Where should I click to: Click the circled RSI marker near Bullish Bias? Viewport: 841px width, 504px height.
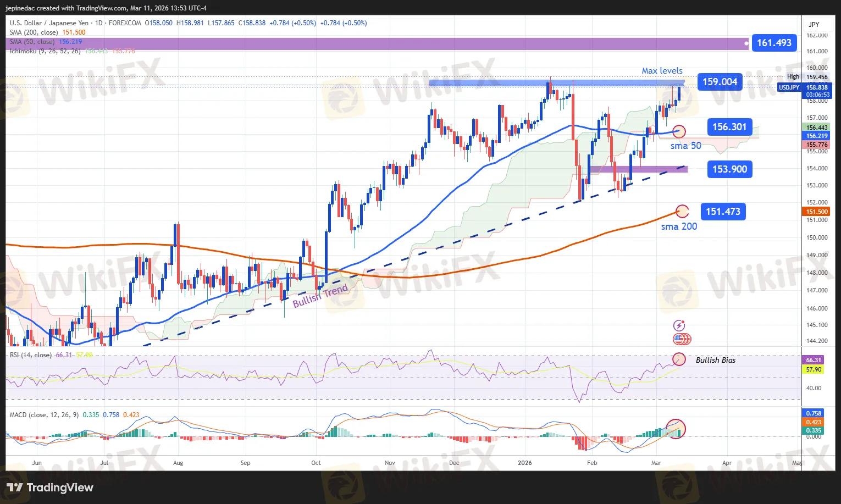tap(679, 359)
